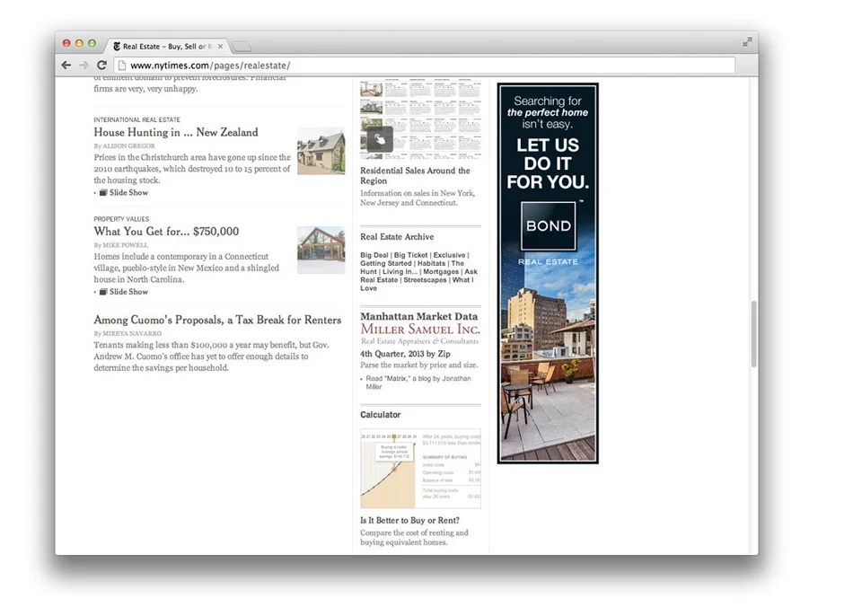Select the Real Estate - Buy, Sell tab

[x=168, y=46]
